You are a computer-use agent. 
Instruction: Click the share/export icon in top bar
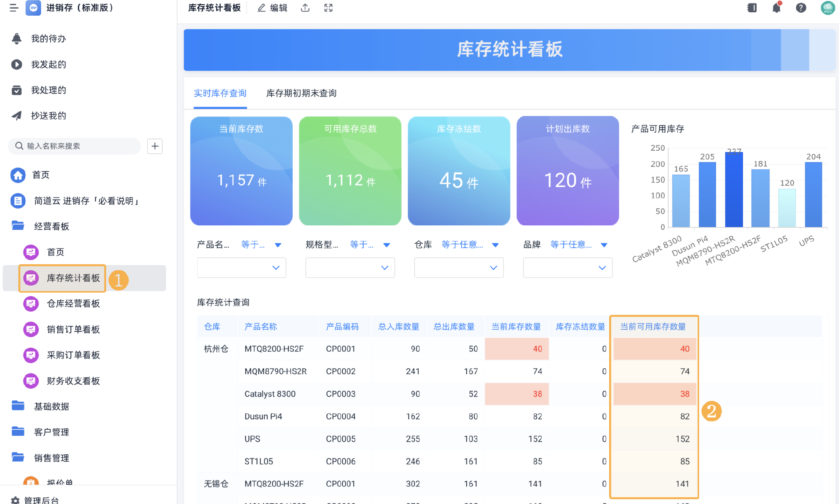point(305,8)
